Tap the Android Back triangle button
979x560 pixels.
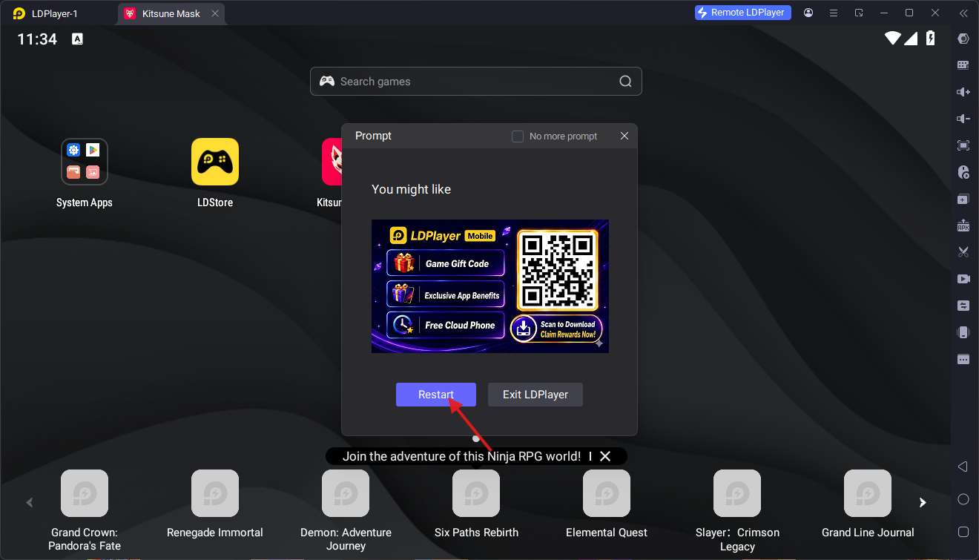[x=963, y=467]
